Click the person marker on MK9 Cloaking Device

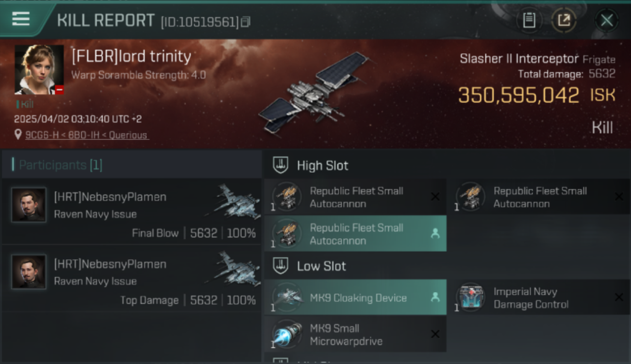tap(435, 297)
